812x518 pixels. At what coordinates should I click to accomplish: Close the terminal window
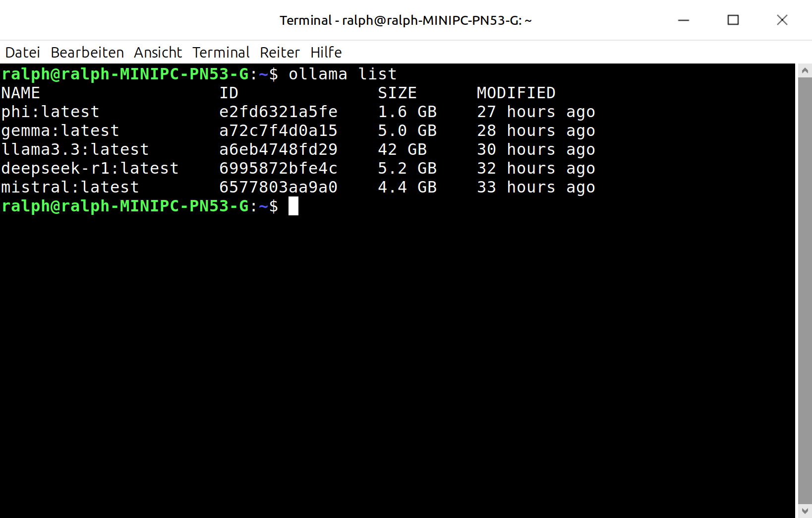coord(782,20)
